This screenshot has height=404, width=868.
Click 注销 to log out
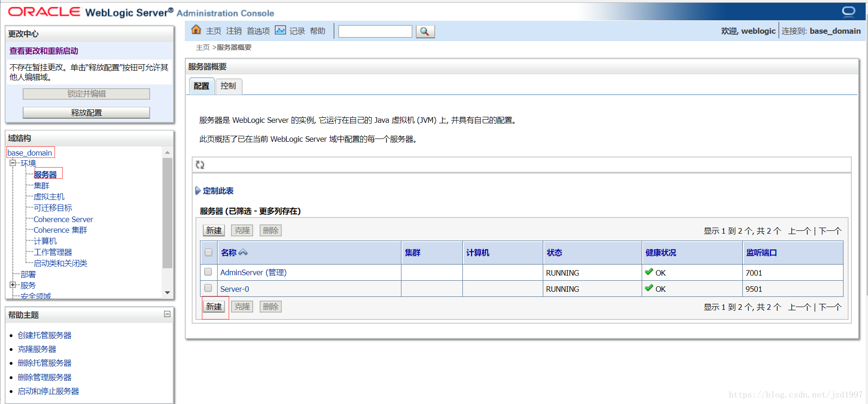234,31
